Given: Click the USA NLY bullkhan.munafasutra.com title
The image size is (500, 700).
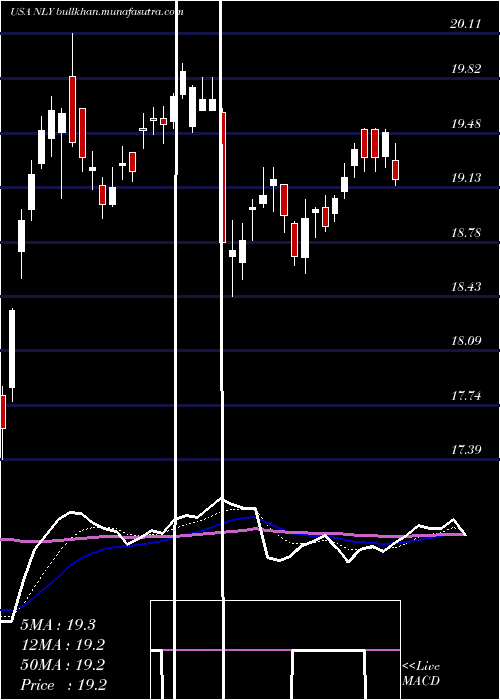Looking at the screenshot, I should tap(96, 12).
